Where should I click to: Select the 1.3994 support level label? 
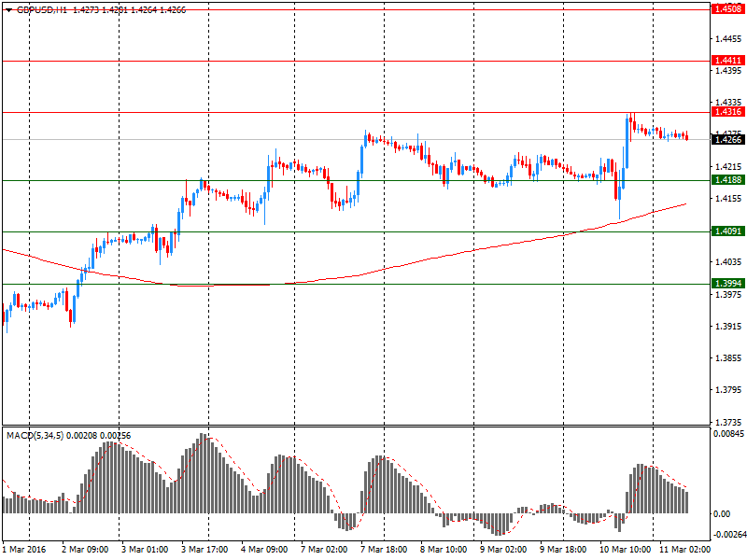(728, 284)
